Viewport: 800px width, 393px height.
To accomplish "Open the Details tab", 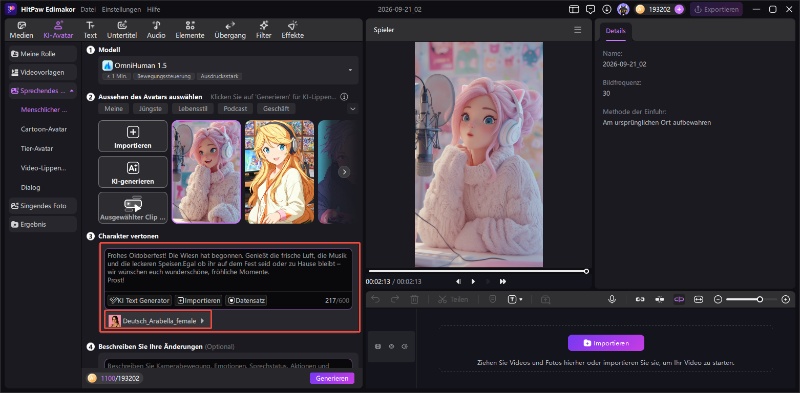I will [x=615, y=31].
